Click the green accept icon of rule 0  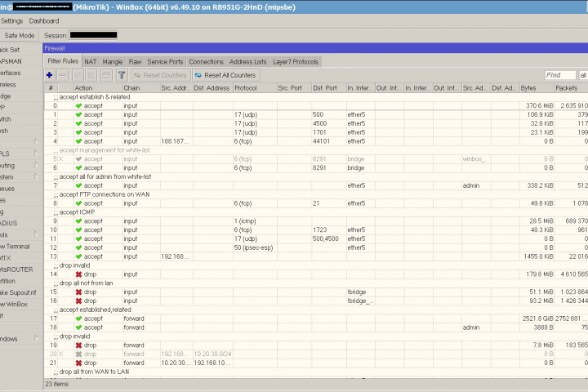78,106
